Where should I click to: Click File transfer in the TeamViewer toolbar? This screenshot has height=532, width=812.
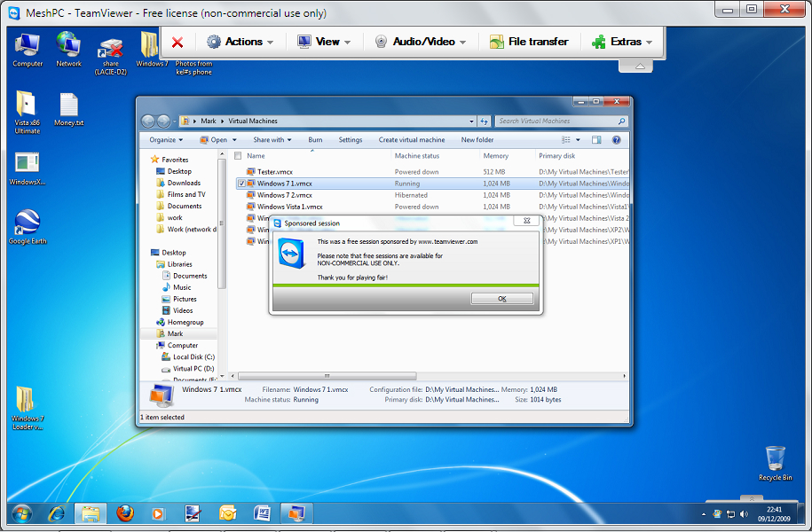coord(529,42)
